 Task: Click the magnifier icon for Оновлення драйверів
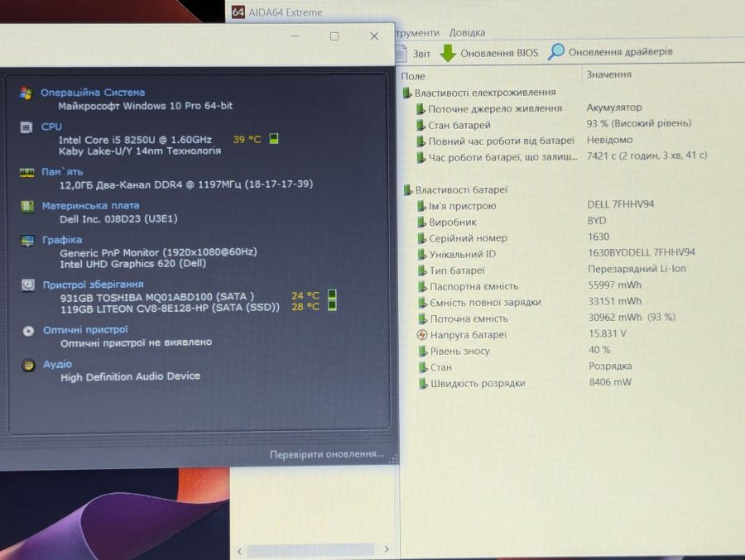pyautogui.click(x=556, y=52)
